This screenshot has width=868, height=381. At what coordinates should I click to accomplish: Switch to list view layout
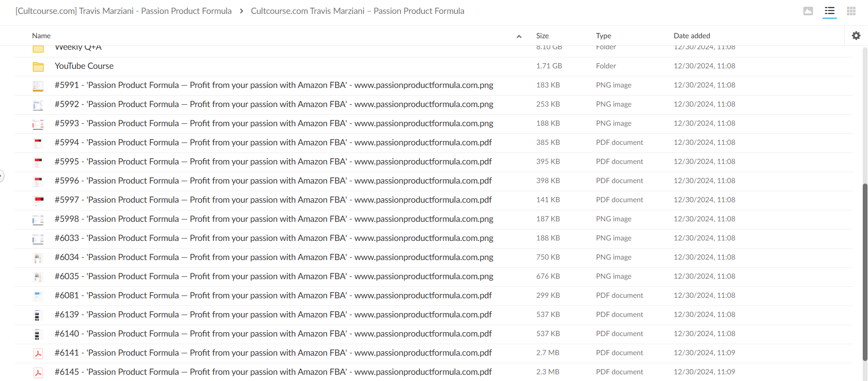click(830, 11)
